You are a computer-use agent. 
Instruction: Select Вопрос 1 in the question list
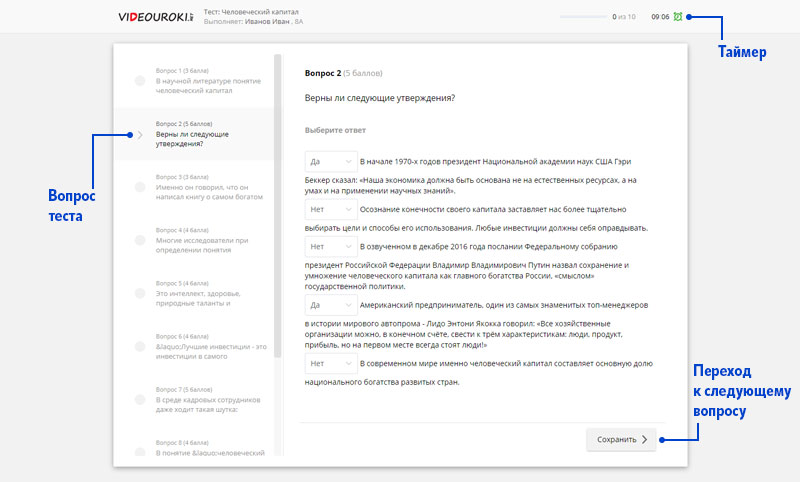[x=194, y=81]
